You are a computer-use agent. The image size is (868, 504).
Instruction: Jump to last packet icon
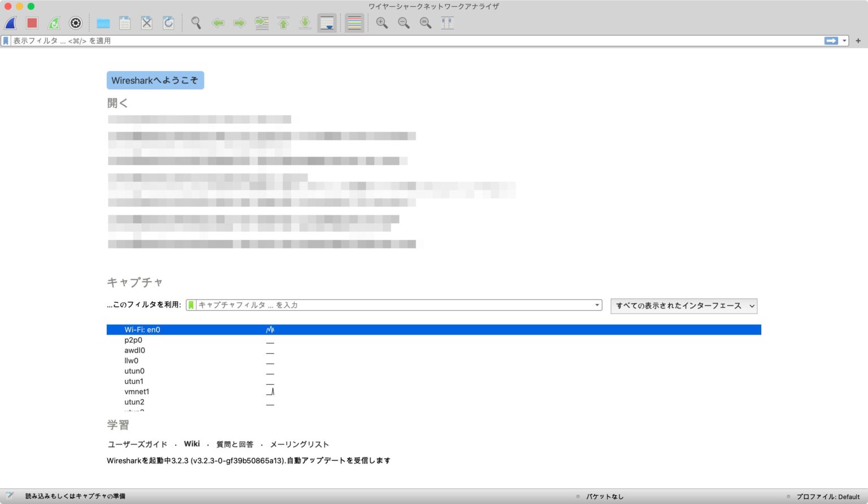[x=305, y=23]
